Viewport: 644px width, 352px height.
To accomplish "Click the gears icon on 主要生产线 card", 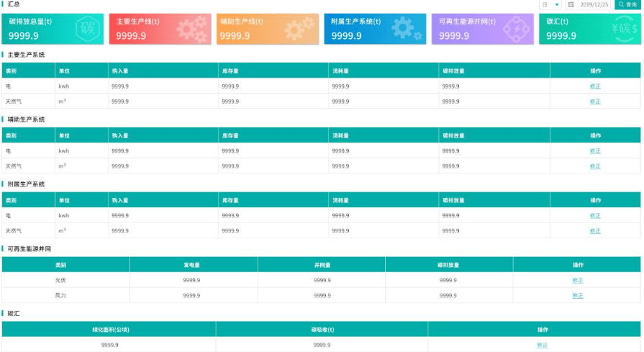I will click(191, 29).
